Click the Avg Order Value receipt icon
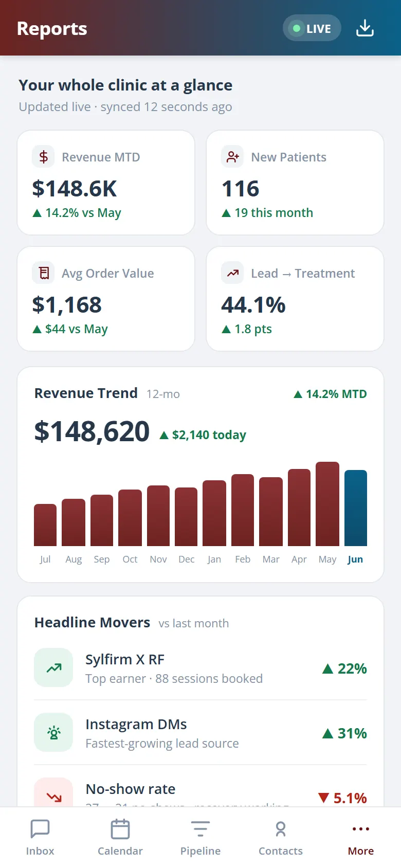 [44, 273]
